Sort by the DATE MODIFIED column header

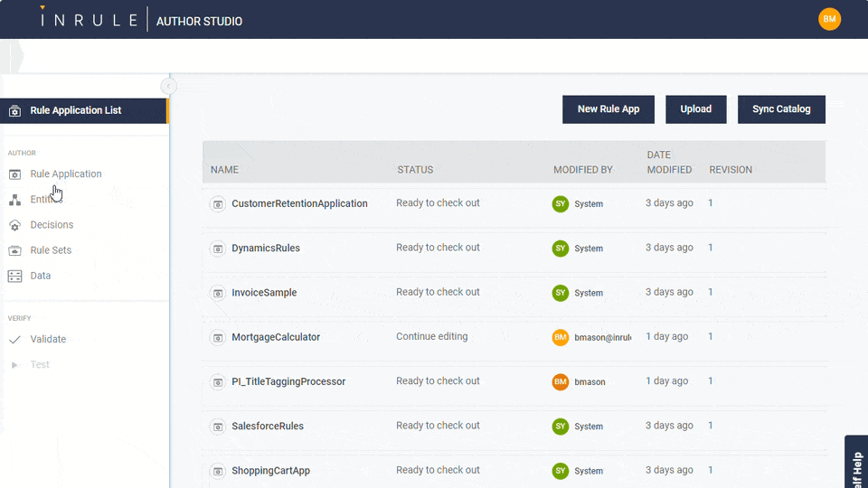click(x=669, y=162)
